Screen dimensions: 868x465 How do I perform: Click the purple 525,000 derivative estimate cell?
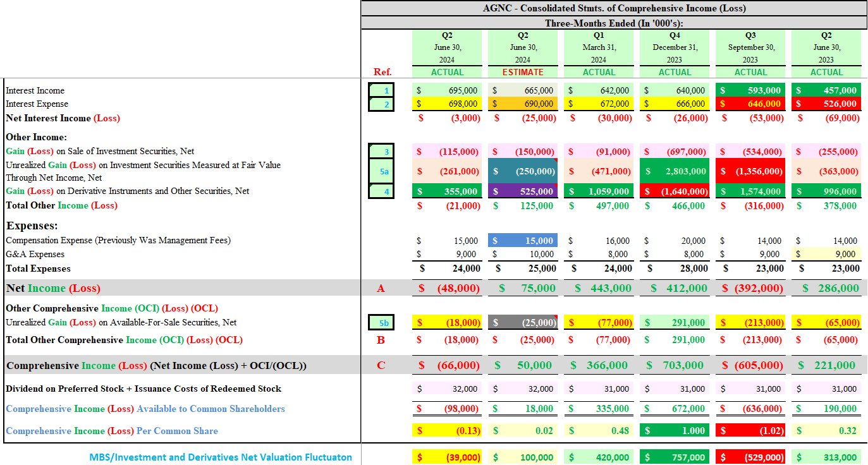pos(523,191)
